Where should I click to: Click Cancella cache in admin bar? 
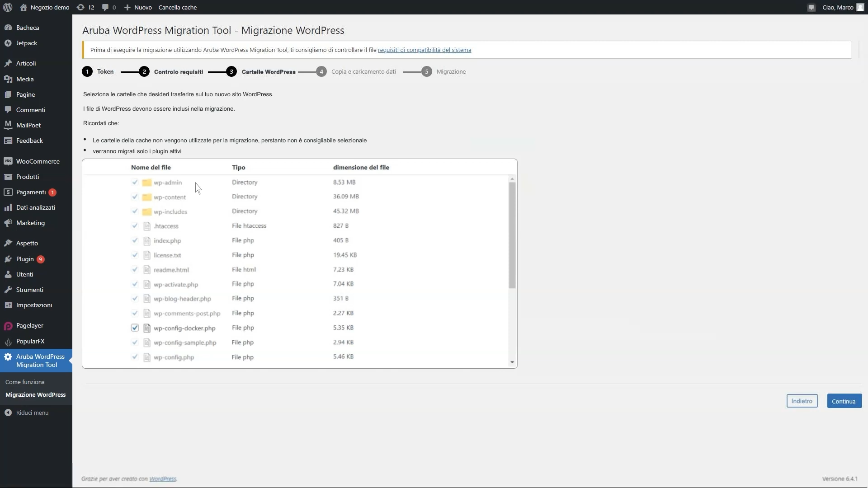pyautogui.click(x=177, y=7)
